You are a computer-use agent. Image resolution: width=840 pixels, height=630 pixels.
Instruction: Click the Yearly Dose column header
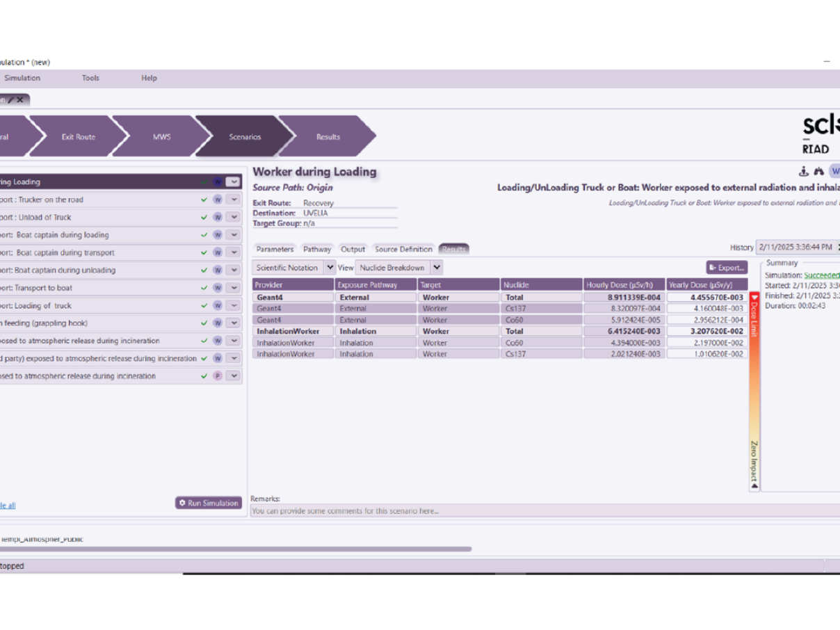pos(707,285)
